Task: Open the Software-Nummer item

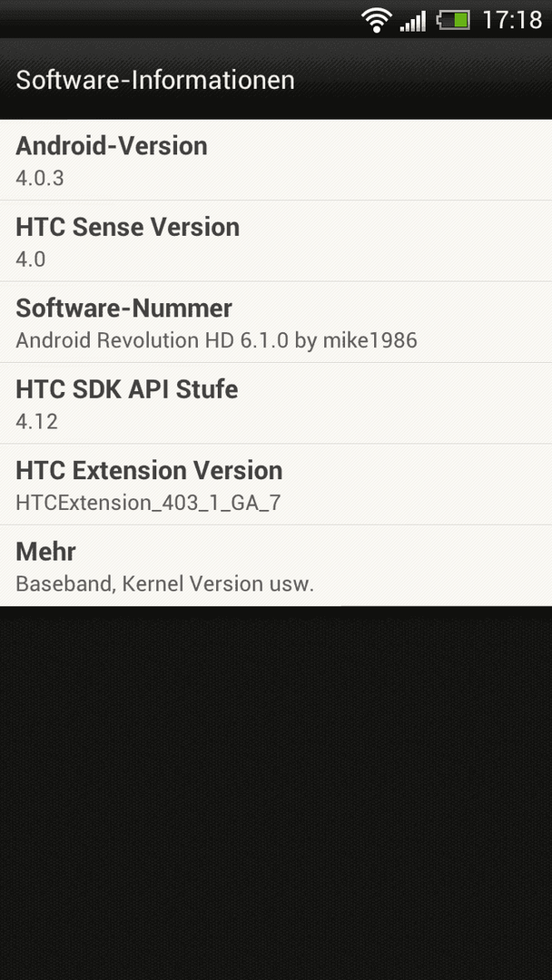Action: click(276, 322)
